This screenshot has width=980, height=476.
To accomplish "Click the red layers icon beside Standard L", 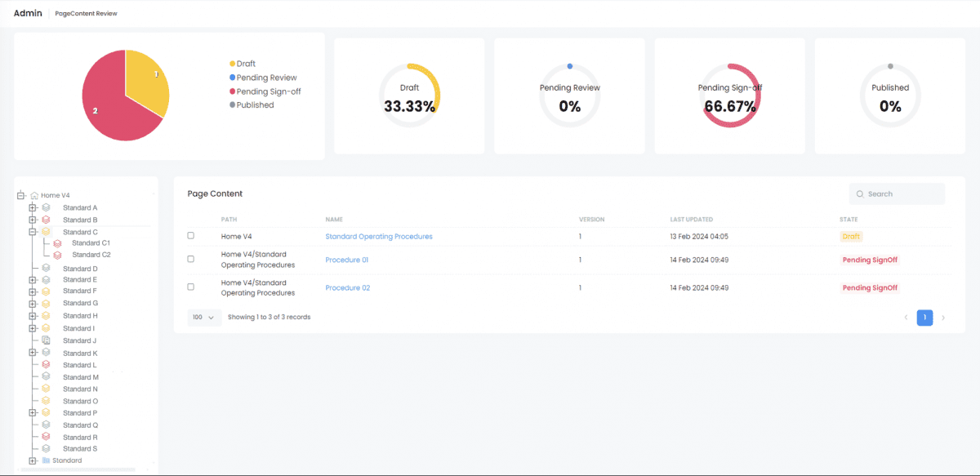I will pos(47,365).
